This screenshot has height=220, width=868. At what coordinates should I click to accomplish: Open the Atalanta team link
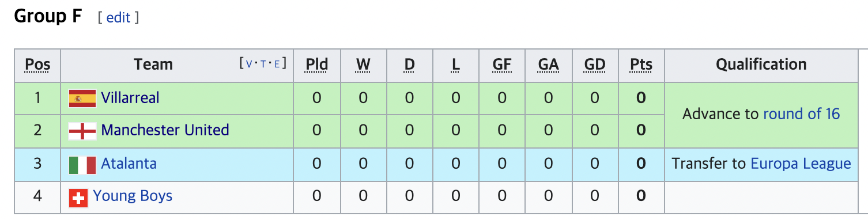click(x=129, y=164)
